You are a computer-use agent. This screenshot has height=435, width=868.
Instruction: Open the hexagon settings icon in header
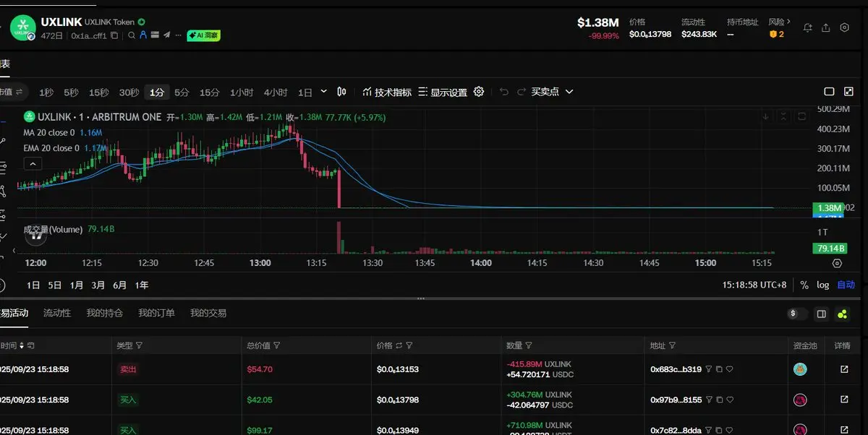coord(844,27)
